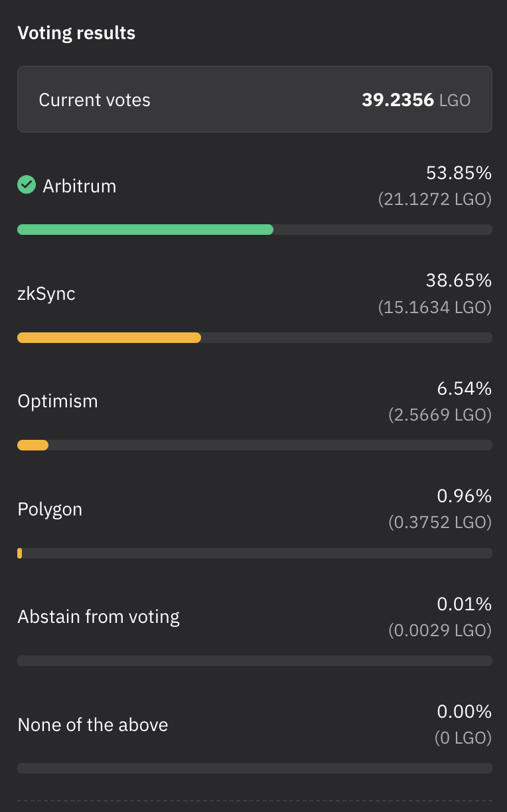Click the Polygon vote progress bar

click(x=20, y=553)
